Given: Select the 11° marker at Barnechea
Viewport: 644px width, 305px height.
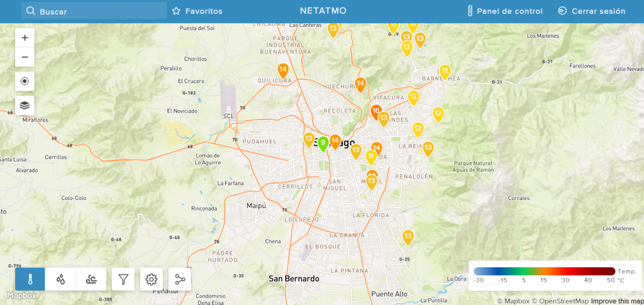Looking at the screenshot, I should coord(445,71).
